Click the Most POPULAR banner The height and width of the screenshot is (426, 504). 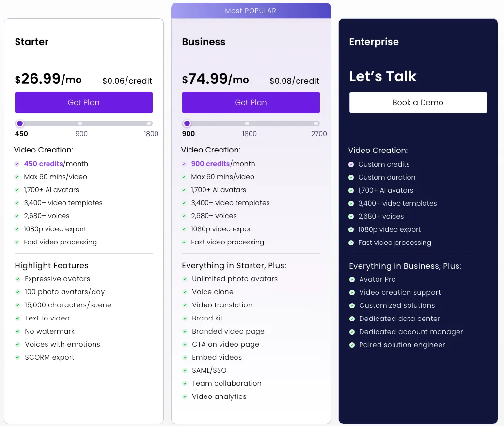click(251, 11)
